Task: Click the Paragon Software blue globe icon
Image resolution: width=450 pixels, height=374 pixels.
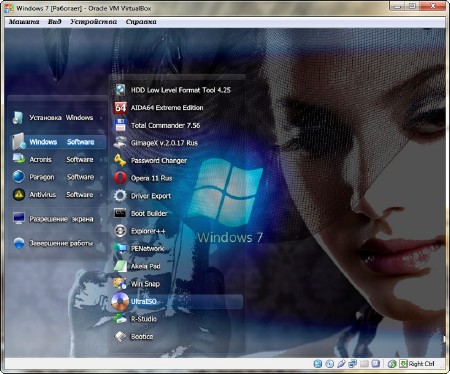Action: point(19,177)
